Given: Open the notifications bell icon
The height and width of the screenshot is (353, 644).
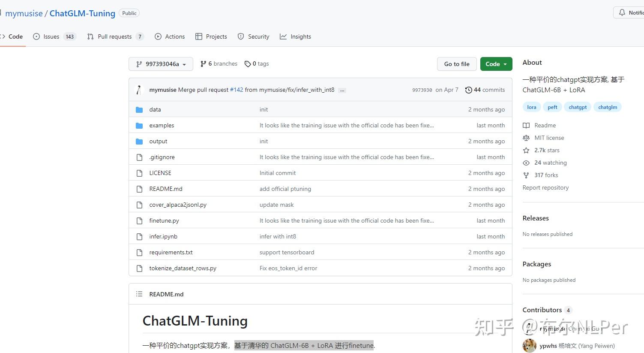Looking at the screenshot, I should click(x=622, y=12).
